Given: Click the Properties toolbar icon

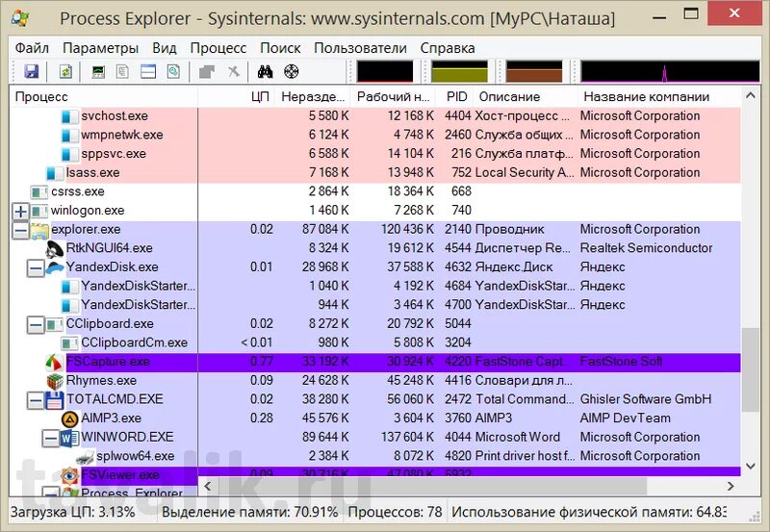Looking at the screenshot, I should point(207,71).
